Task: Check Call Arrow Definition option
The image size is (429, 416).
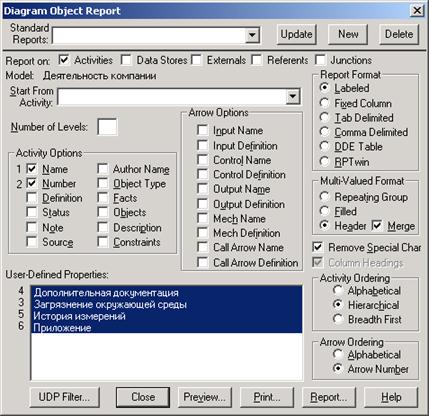Action: click(202, 262)
